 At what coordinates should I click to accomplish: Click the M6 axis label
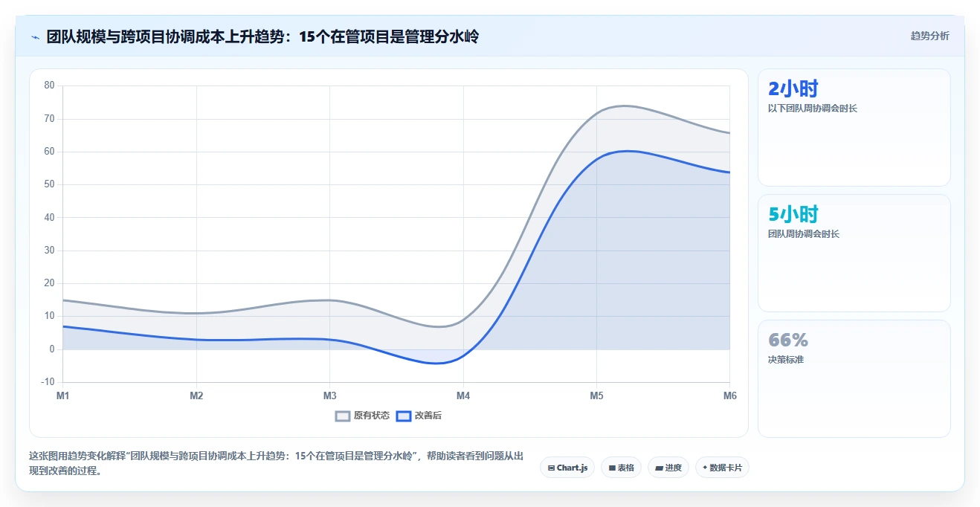tap(729, 395)
